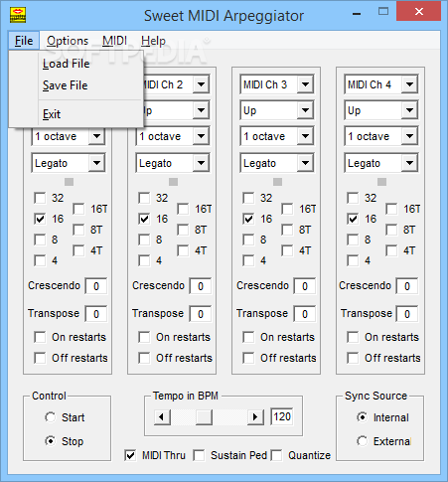Enable the Sustain Ped checkbox
This screenshot has width=448, height=482.
(x=199, y=455)
